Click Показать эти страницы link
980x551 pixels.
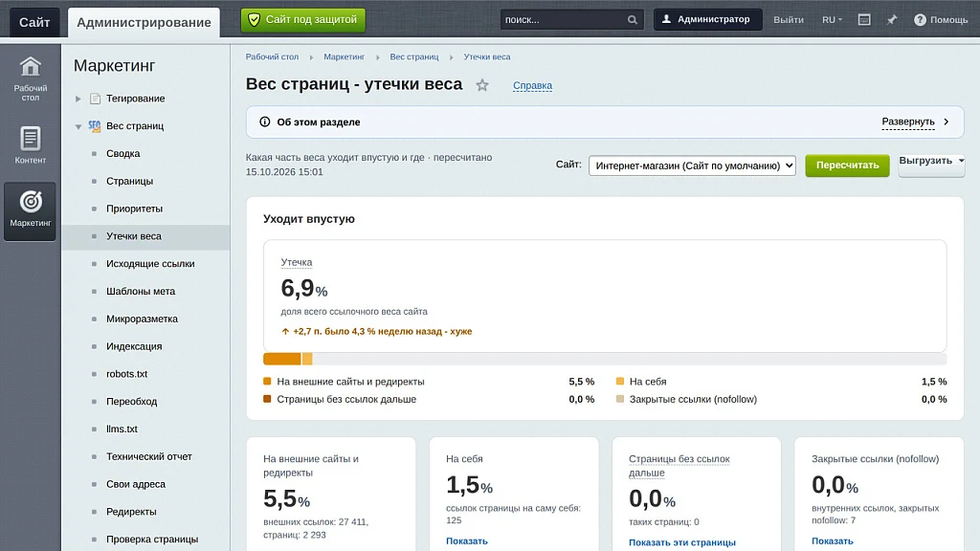click(x=681, y=542)
